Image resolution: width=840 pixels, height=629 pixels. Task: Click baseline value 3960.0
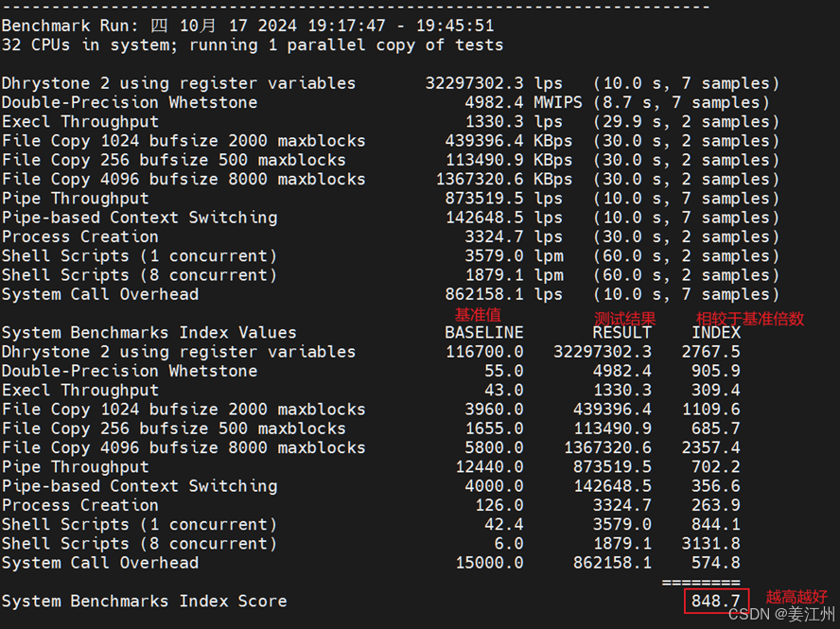click(494, 410)
